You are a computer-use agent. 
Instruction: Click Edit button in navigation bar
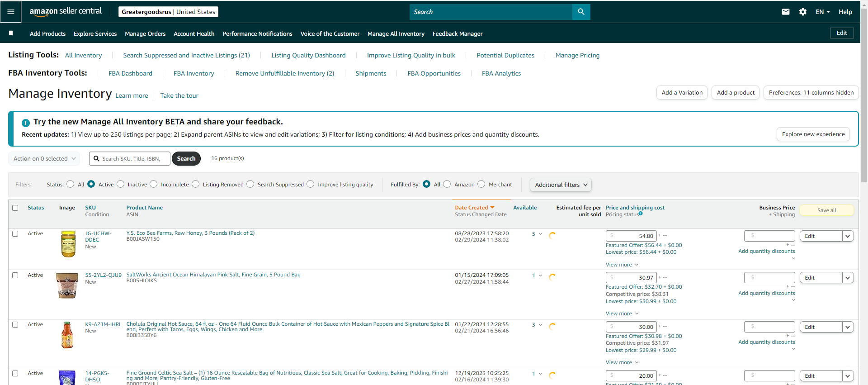[842, 33]
